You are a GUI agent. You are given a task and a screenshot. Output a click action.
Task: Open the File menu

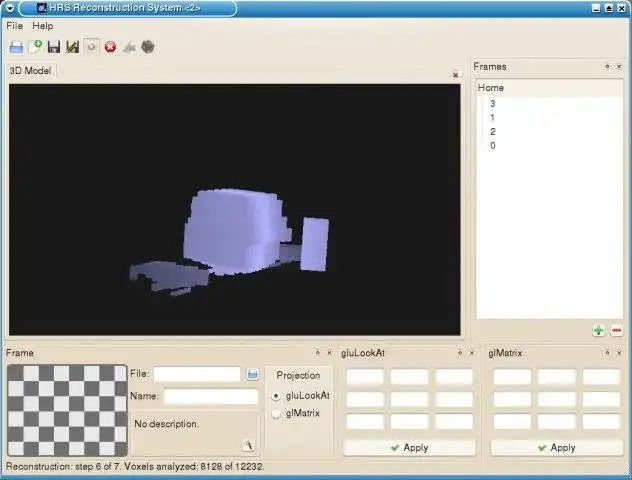coord(15,26)
